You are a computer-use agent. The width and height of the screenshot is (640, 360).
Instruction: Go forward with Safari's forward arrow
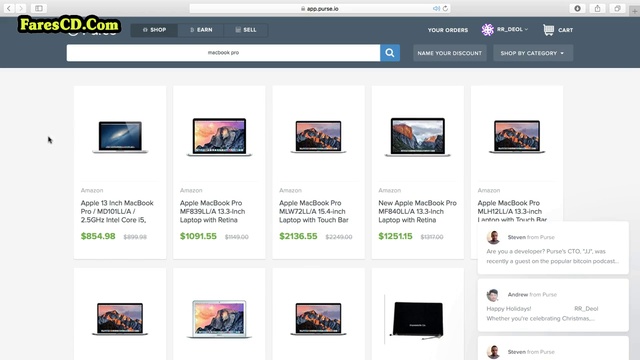[x=20, y=8]
